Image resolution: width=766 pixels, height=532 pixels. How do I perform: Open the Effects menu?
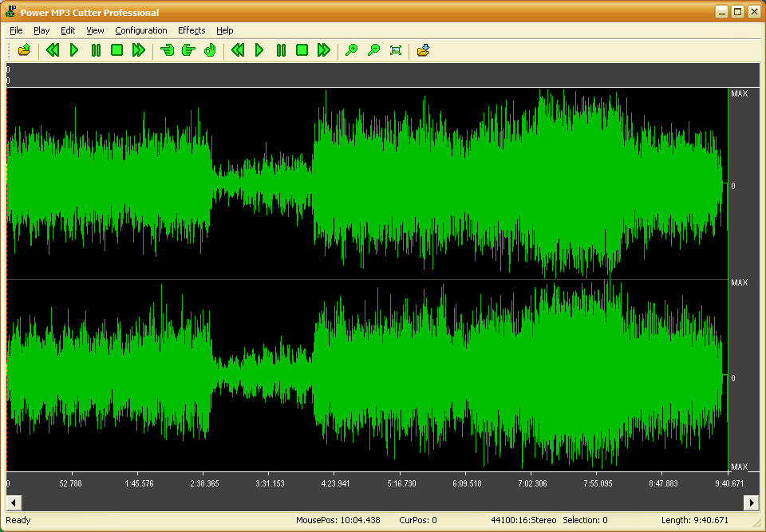(x=191, y=30)
